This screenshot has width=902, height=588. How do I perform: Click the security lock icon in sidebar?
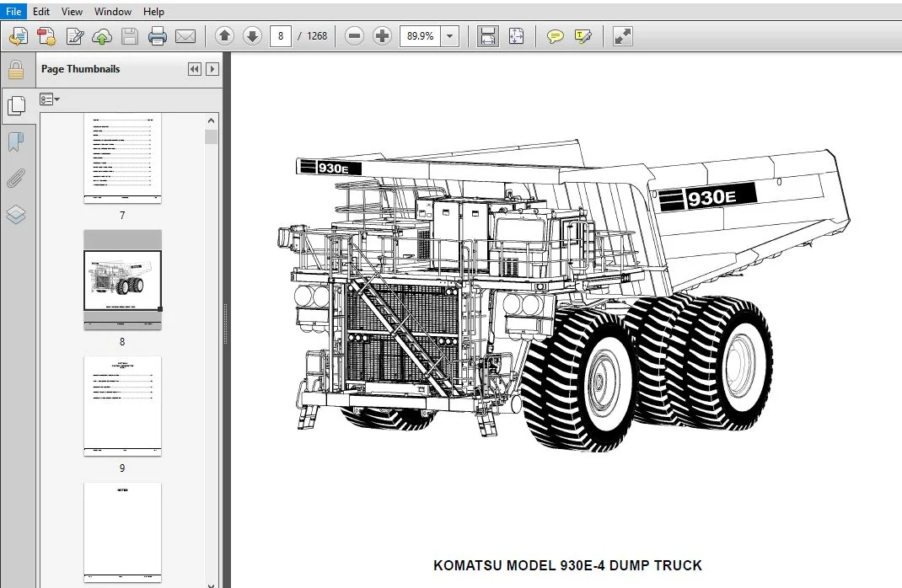click(16, 70)
